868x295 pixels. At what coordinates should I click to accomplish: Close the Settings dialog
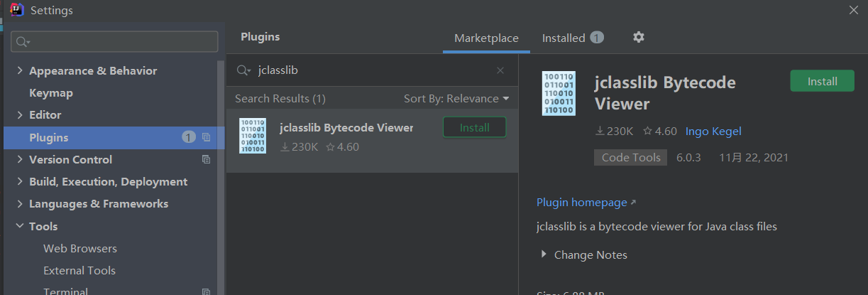point(853,10)
